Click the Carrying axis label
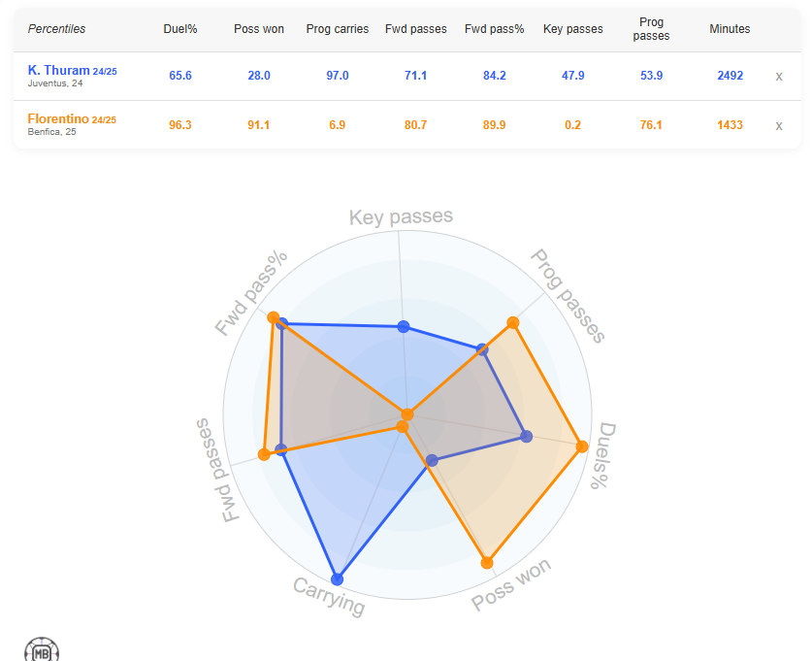 tap(329, 596)
